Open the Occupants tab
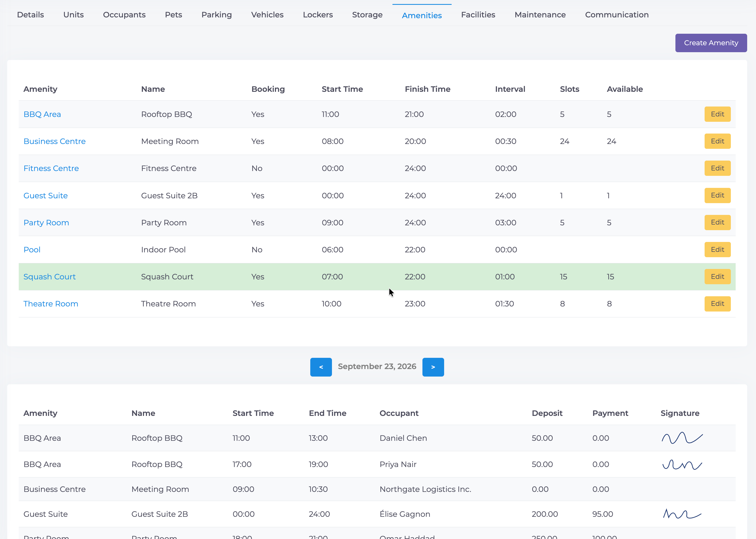 point(124,15)
